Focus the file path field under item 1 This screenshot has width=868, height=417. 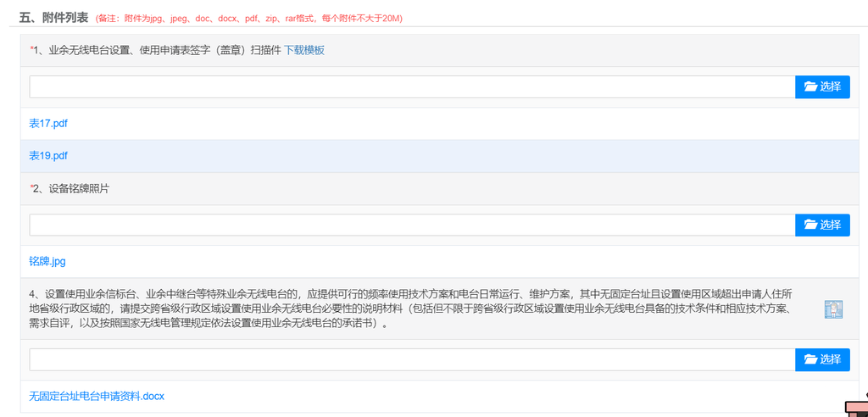(x=413, y=87)
